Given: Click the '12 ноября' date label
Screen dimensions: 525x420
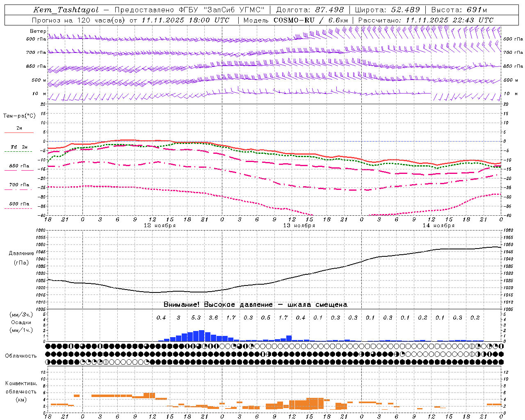Looking at the screenshot, I should coord(160,226).
